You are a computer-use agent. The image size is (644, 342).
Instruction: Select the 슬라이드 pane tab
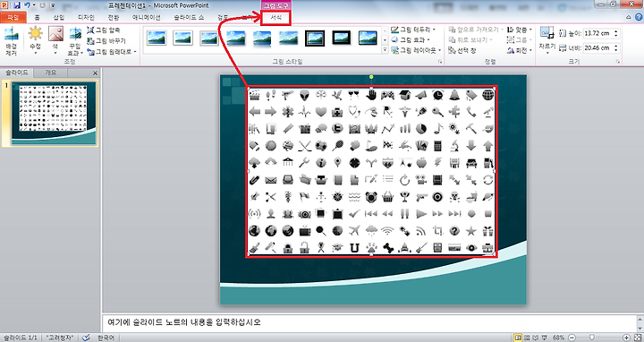click(16, 73)
